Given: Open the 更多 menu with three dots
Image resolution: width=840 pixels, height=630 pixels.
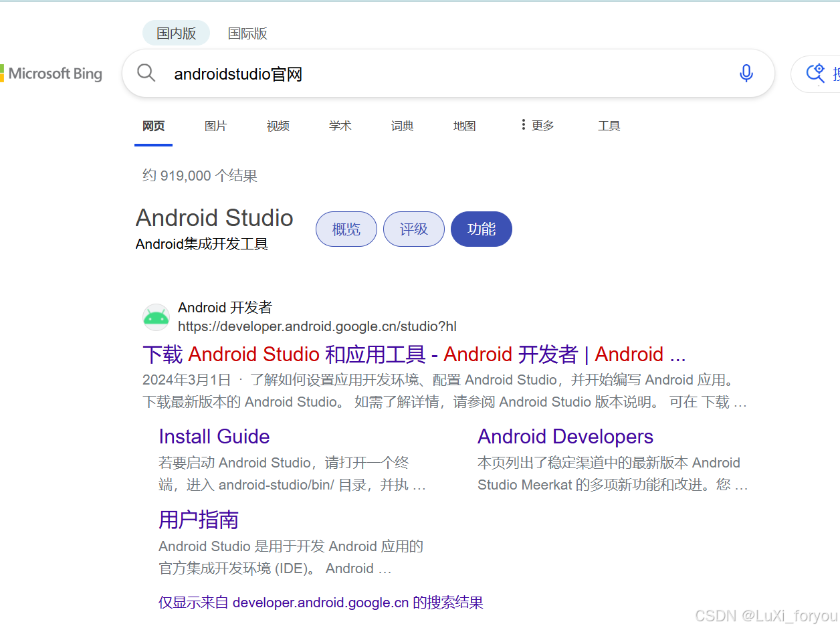Looking at the screenshot, I should click(537, 125).
